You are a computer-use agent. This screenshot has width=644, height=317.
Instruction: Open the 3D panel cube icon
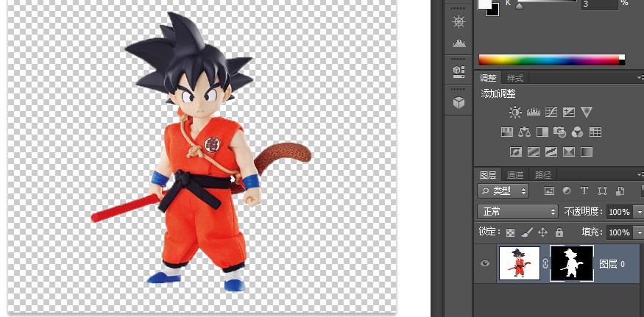point(459,102)
